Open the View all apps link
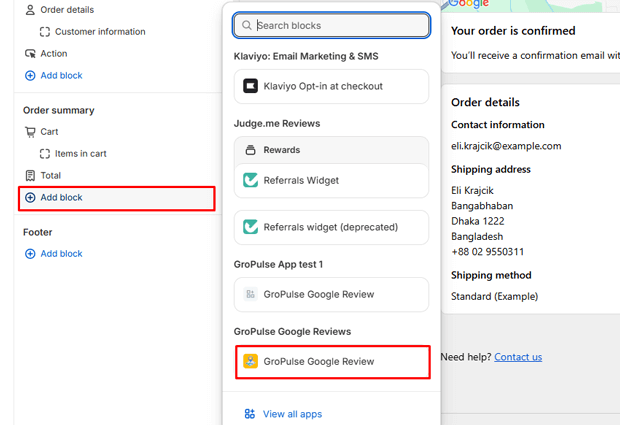620x425 pixels. tap(292, 414)
